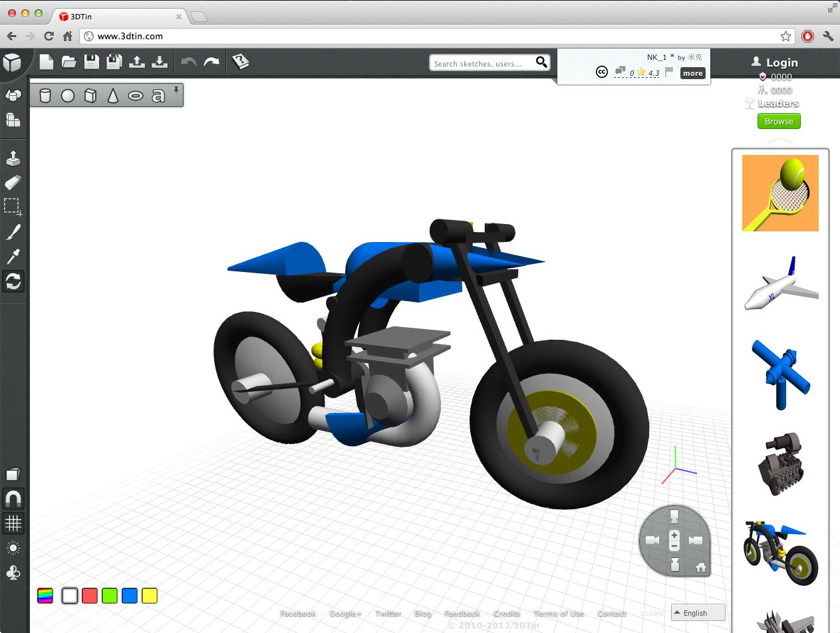The image size is (840, 633).
Task: Click the Creative Commons license icon
Action: pyautogui.click(x=602, y=72)
